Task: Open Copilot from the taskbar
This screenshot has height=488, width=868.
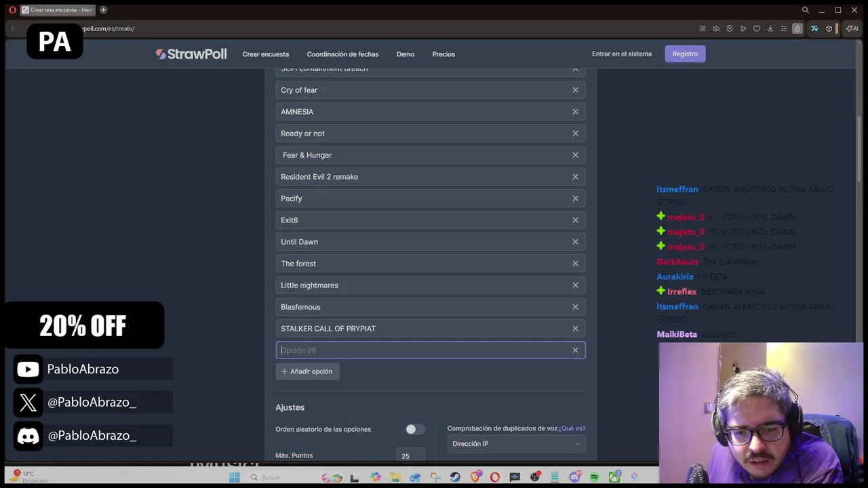Action: click(376, 477)
